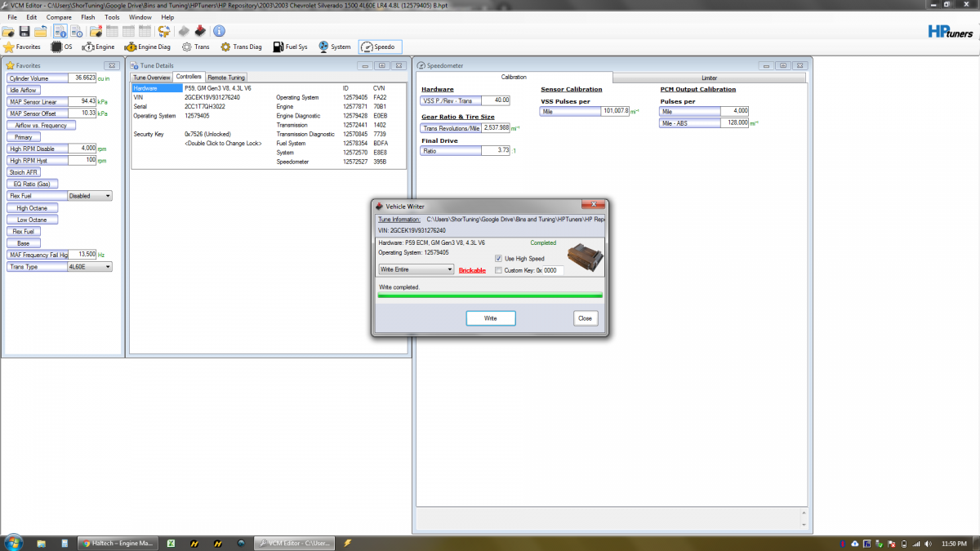The width and height of the screenshot is (980, 551).
Task: Click the blue information circle icon
Action: (x=219, y=31)
